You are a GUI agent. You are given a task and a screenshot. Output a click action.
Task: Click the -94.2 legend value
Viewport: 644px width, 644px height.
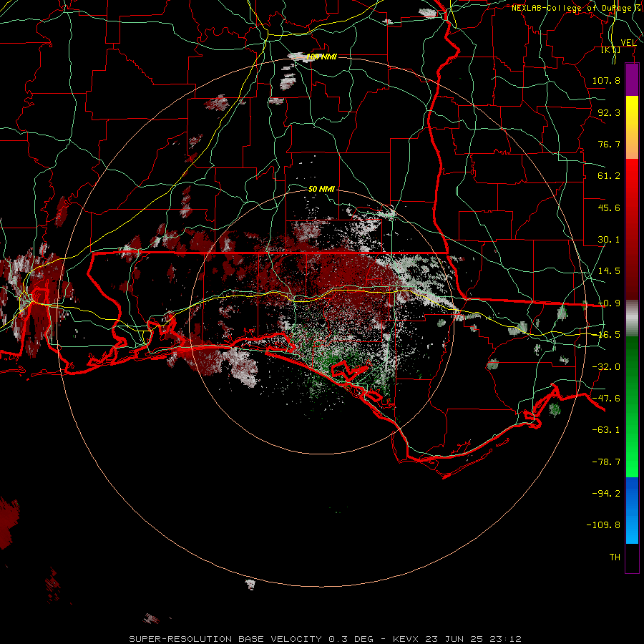point(606,493)
